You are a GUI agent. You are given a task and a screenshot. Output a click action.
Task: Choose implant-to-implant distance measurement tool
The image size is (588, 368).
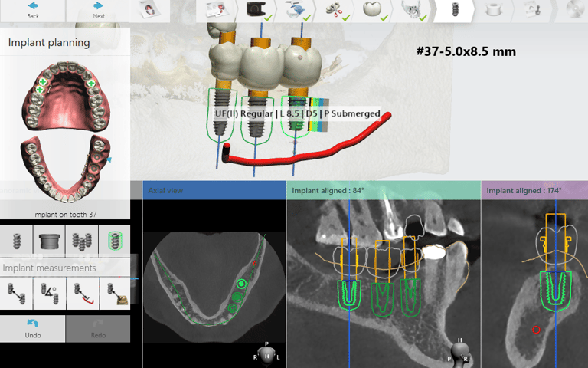coord(16,294)
